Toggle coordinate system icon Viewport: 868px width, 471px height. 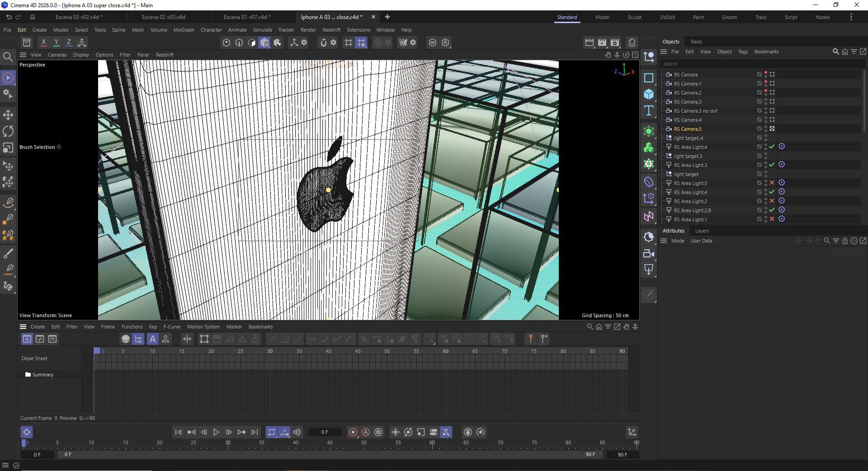(82, 43)
